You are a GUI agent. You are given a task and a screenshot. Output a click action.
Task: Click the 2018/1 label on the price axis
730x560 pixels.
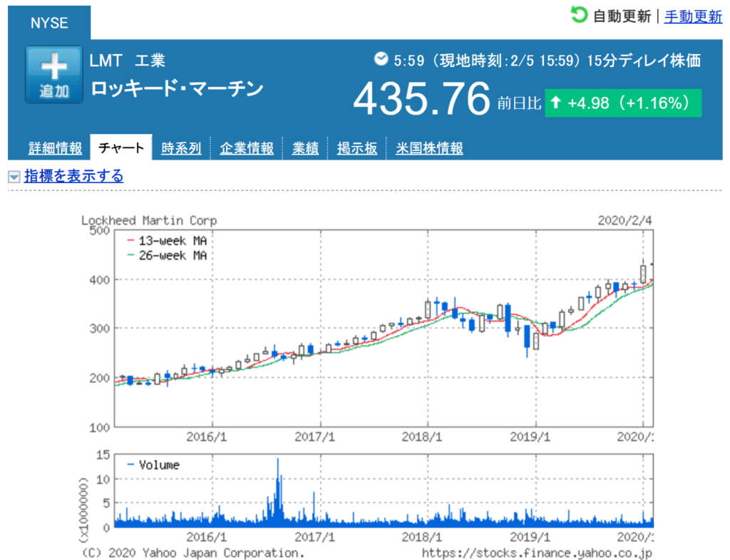tap(422, 437)
